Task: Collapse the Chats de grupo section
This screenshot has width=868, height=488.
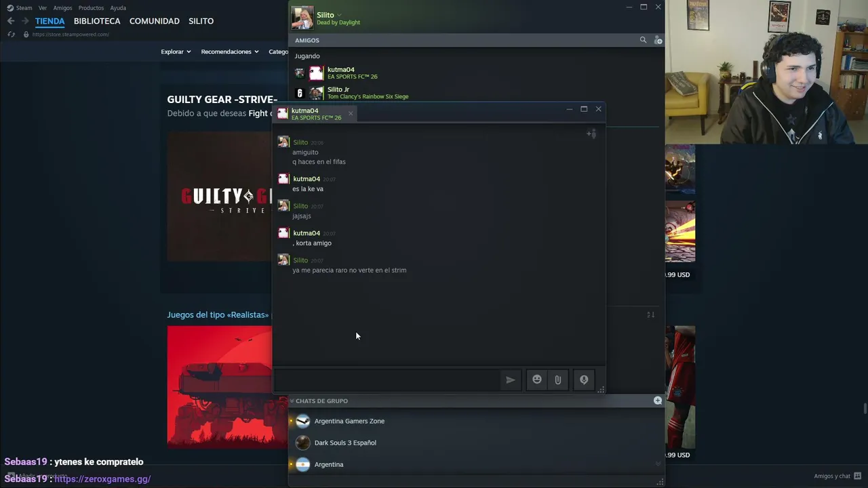Action: point(292,401)
